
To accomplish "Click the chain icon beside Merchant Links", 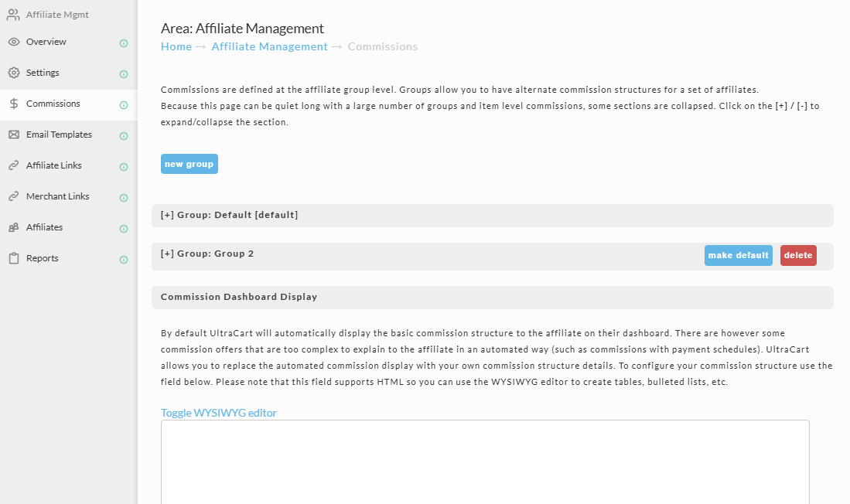I will pos(14,196).
